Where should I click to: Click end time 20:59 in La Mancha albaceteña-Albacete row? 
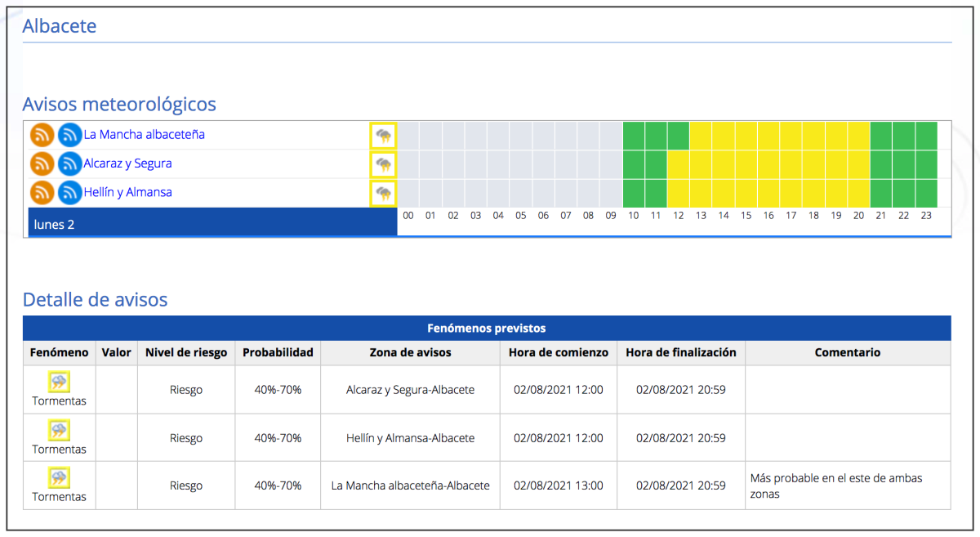681,486
